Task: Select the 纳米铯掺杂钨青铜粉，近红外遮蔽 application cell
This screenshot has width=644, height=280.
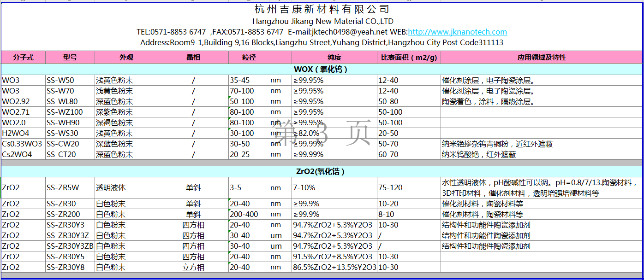Action: click(x=542, y=144)
